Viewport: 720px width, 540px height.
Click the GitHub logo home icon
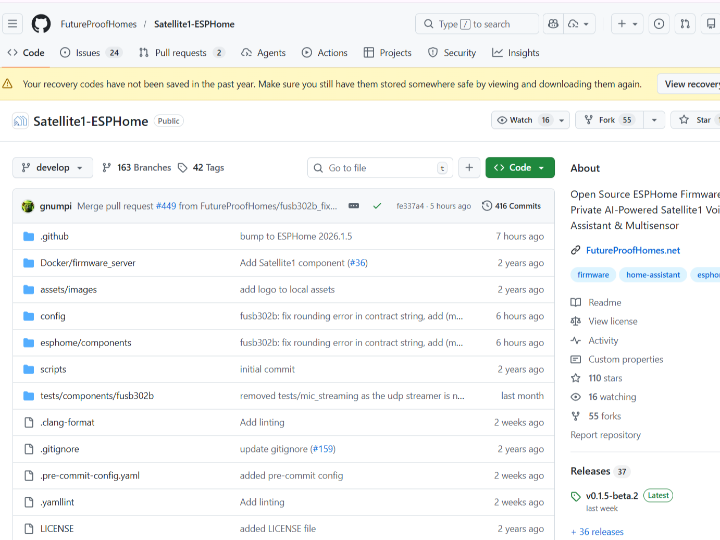coord(41,24)
